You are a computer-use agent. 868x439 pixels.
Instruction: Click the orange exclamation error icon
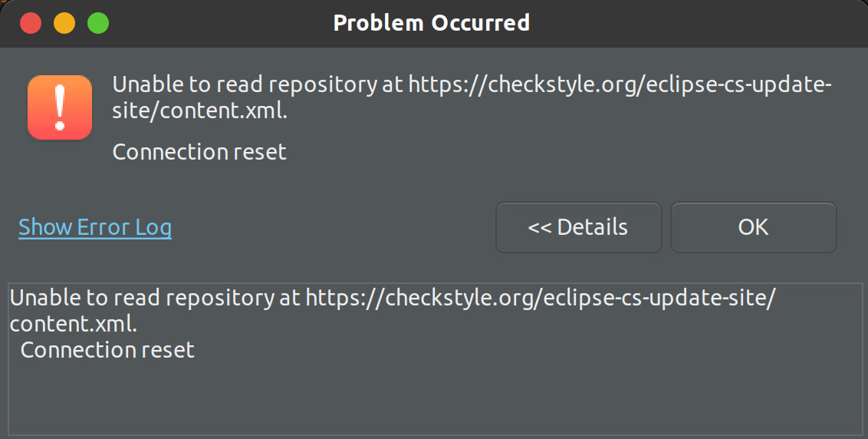[x=60, y=107]
